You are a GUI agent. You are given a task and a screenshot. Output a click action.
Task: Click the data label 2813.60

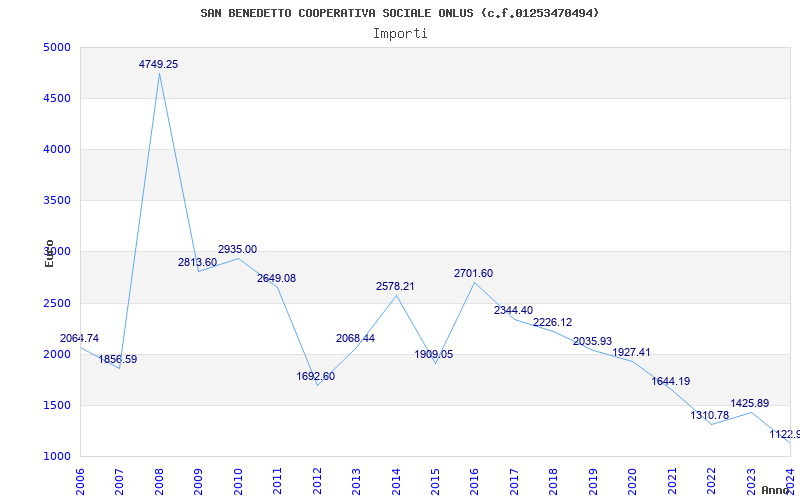[197, 262]
